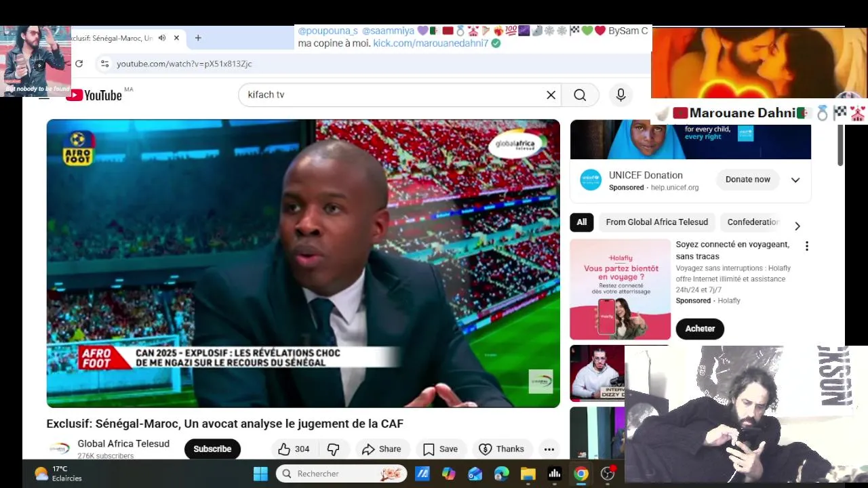Screen dimensions: 868x488
Task: Open the blue slashed-A taskbar app
Action: (x=422, y=474)
